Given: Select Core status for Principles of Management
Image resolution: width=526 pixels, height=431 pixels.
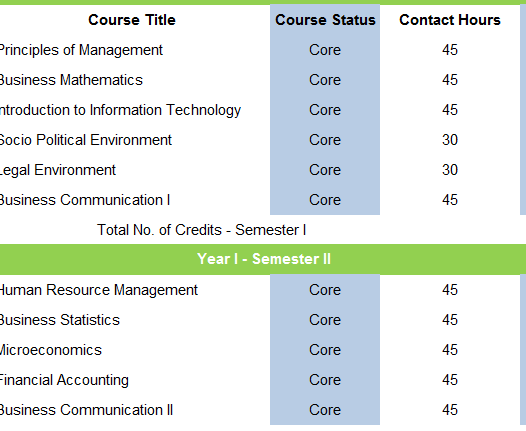Looking at the screenshot, I should (x=325, y=50).
